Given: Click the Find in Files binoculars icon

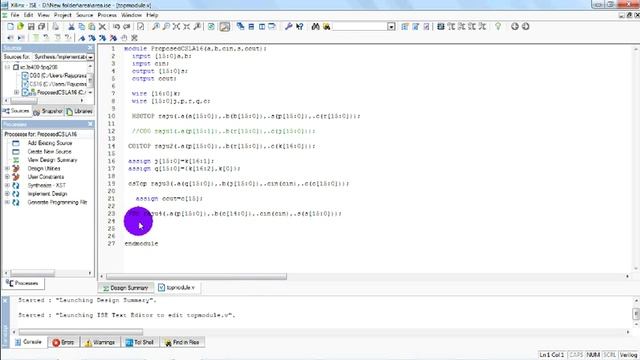Looking at the screenshot, I should (x=327, y=27).
